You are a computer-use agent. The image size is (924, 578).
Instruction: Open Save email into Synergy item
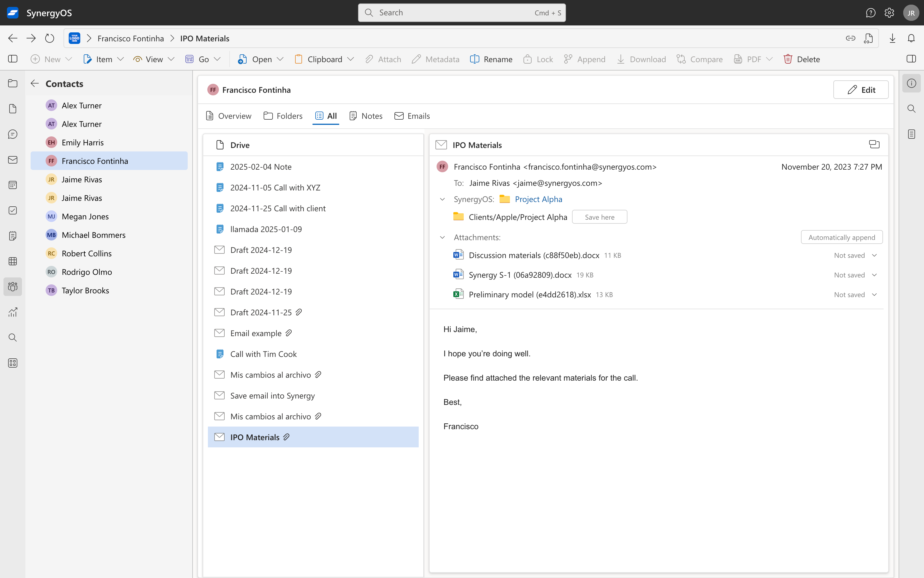(x=313, y=396)
